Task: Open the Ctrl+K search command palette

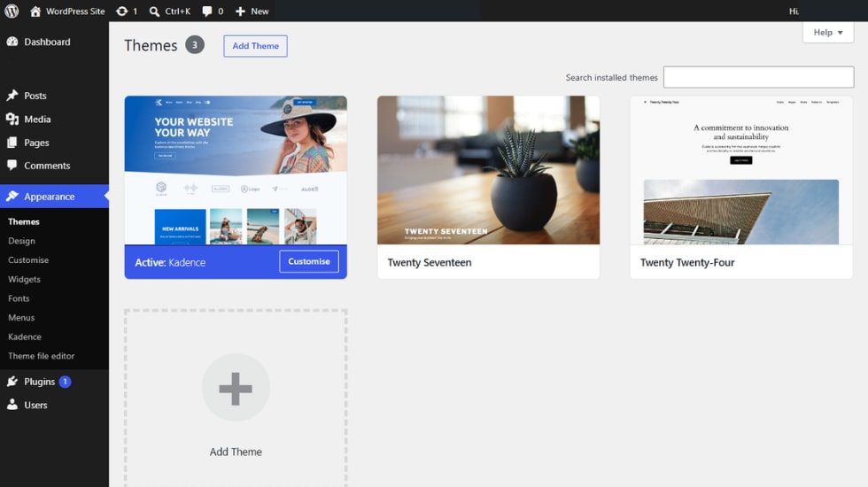Action: point(170,11)
